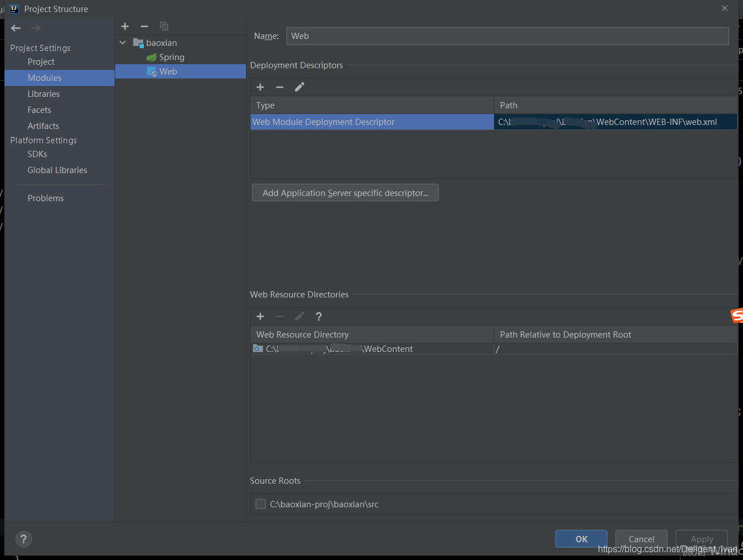Add a deployment descriptor
The height and width of the screenshot is (560, 743).
click(260, 87)
